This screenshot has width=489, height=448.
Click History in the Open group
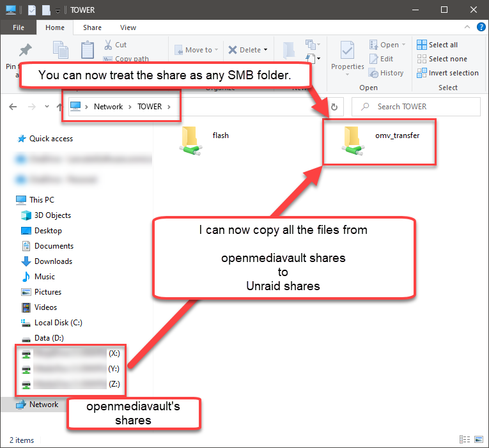point(386,73)
